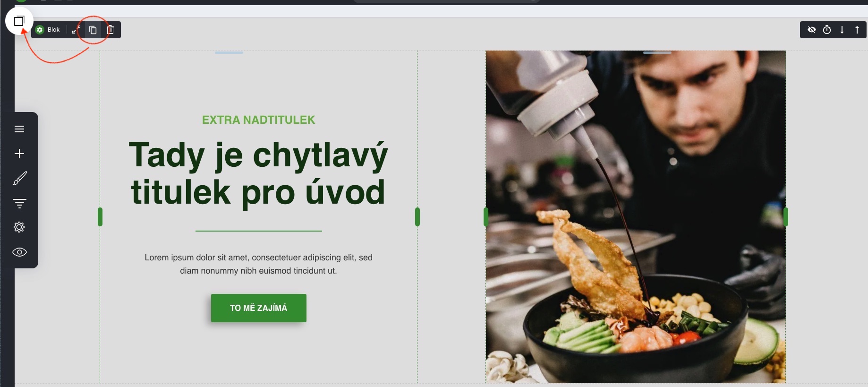868x387 pixels.
Task: Open the hamburger menu in left sidebar
Action: (19, 129)
